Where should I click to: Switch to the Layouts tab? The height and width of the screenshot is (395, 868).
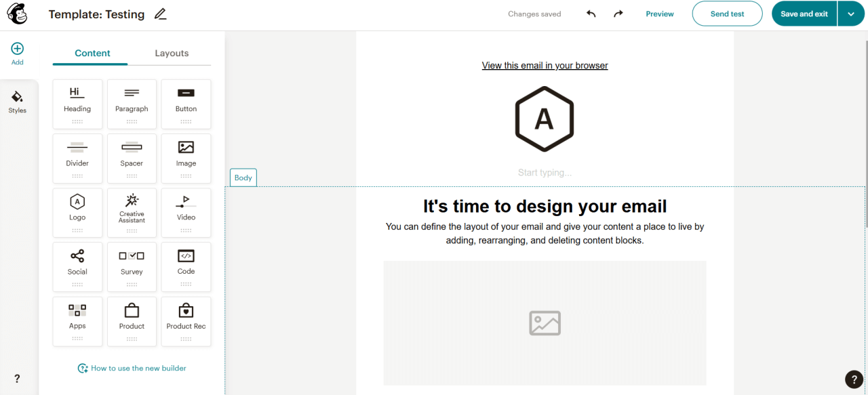[x=172, y=53]
